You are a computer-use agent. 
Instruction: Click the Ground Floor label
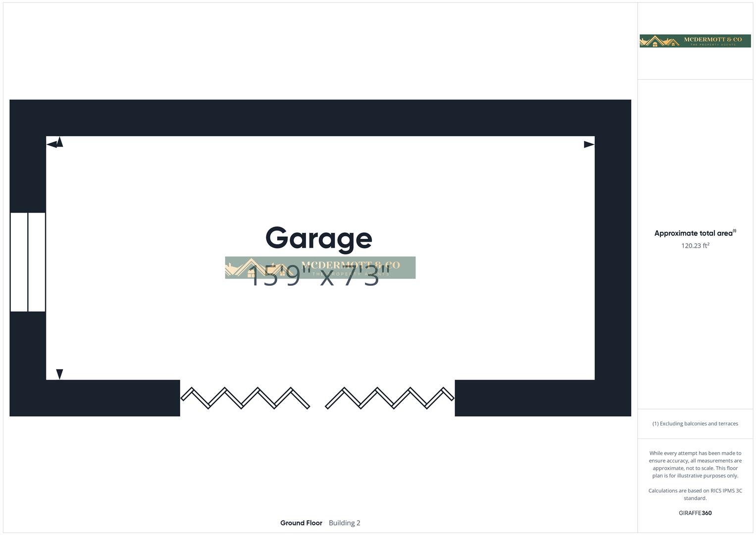click(x=301, y=523)
